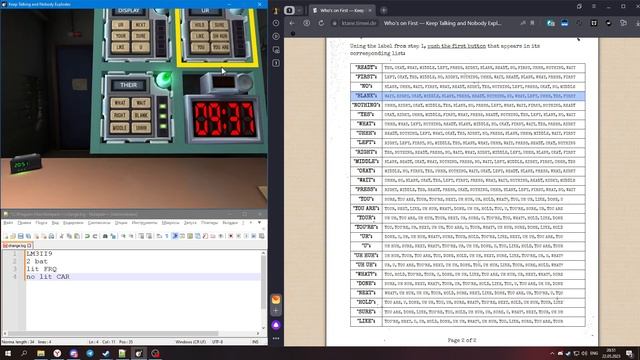The height and width of the screenshot is (360, 640).
Task: Open the Поиск menu in Notepad++
Action: tap(41, 223)
